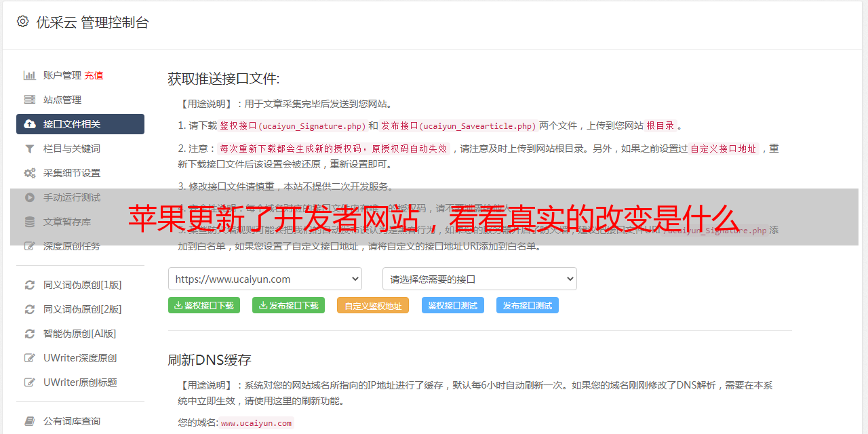Click the 根目录 highlighted text
This screenshot has width=868, height=434.
tap(660, 125)
